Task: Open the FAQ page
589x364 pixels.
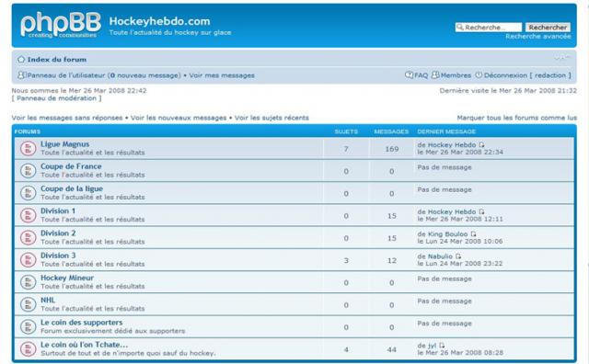Action: click(x=422, y=75)
